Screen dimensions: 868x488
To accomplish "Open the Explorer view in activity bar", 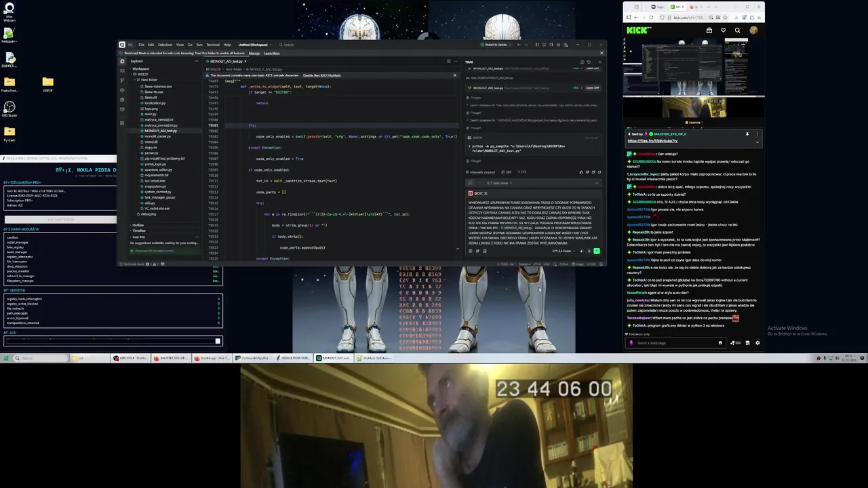I will point(122,61).
